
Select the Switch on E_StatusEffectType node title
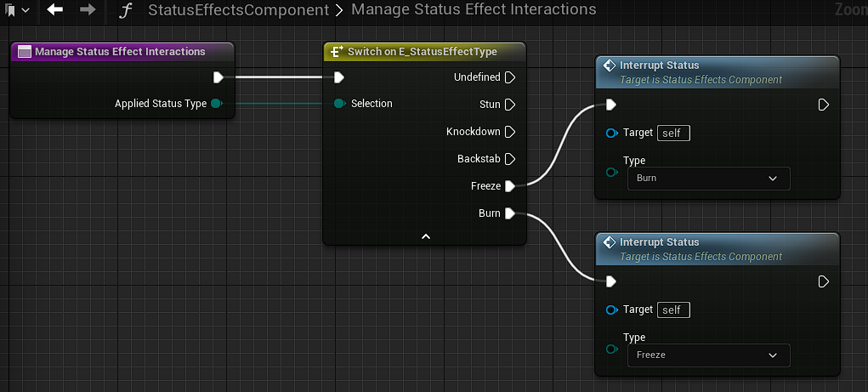click(423, 52)
